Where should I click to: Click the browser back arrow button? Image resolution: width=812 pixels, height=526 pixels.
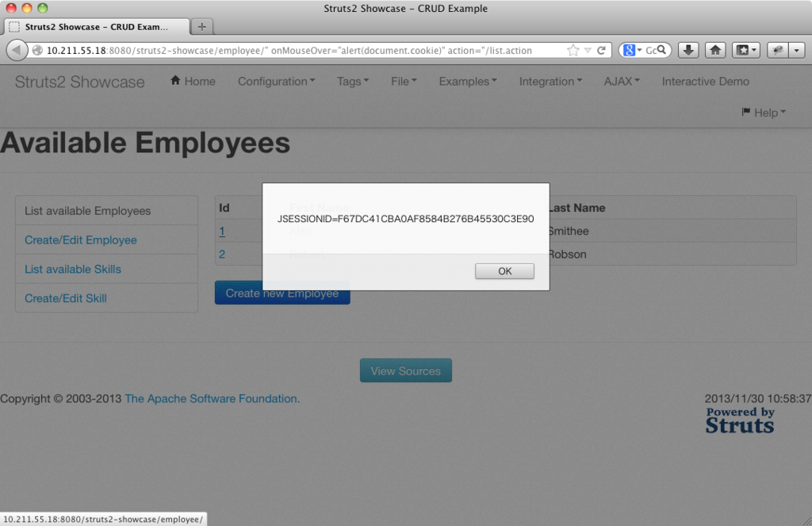tap(16, 50)
